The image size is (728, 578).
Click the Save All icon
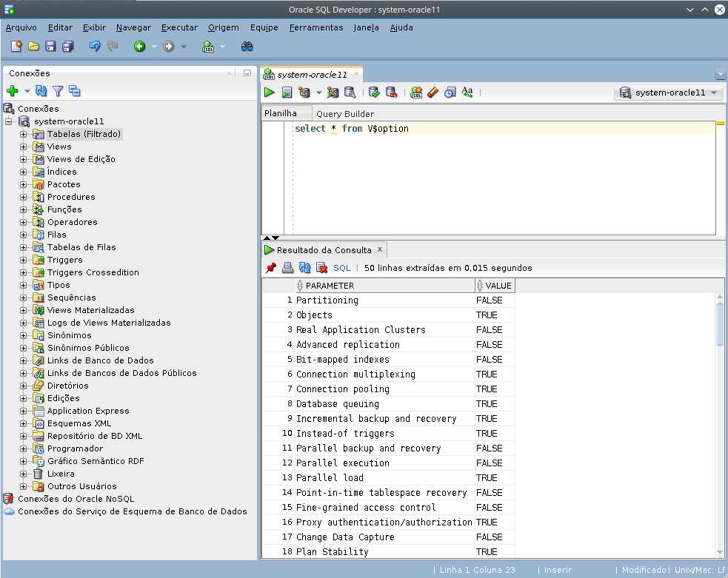(68, 46)
